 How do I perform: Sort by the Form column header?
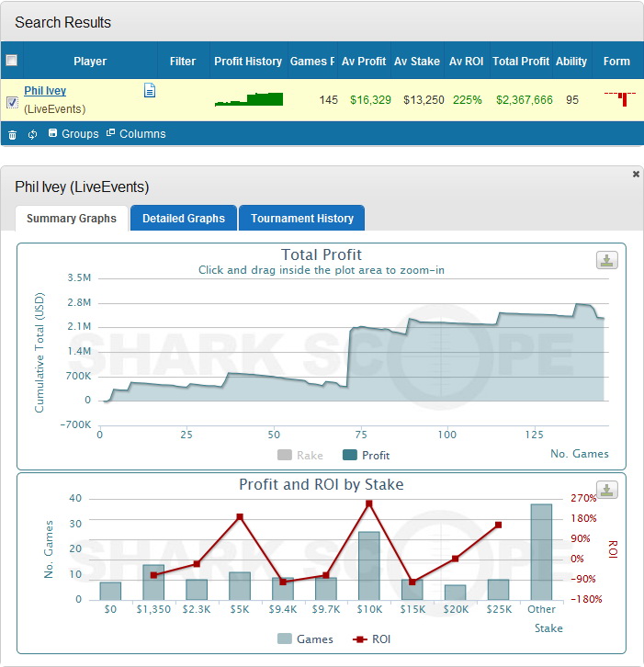616,62
